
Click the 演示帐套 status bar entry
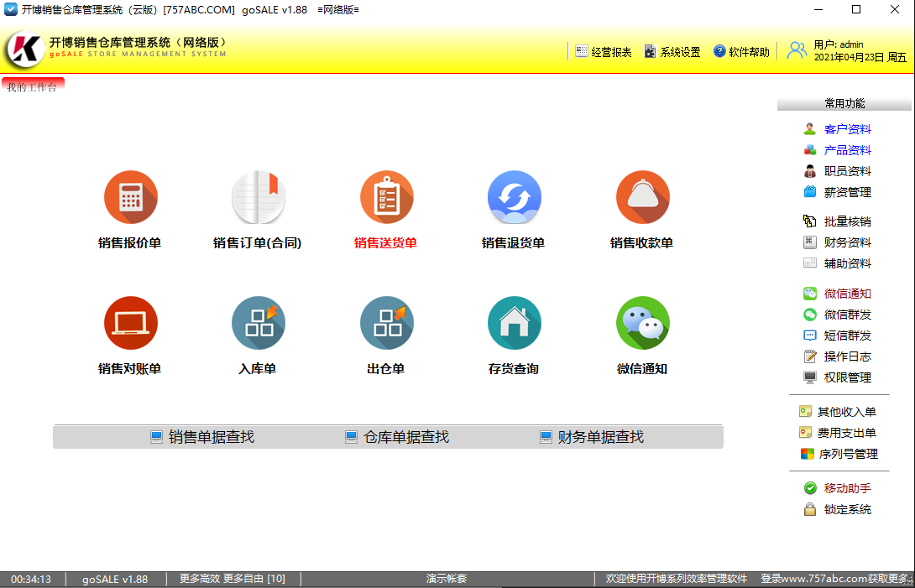click(447, 579)
